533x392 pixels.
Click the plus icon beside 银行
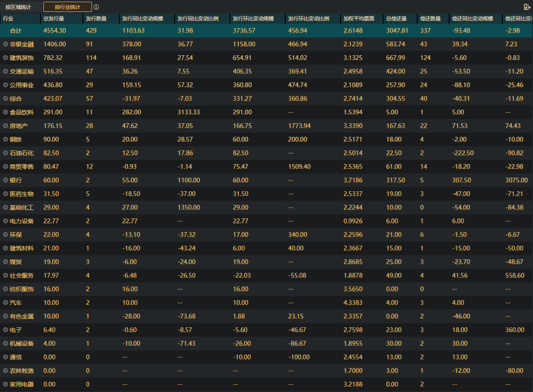[5, 180]
